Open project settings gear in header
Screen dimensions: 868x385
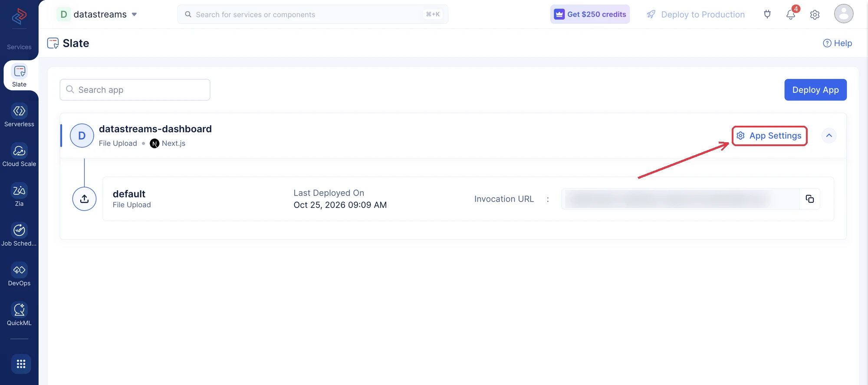[815, 14]
